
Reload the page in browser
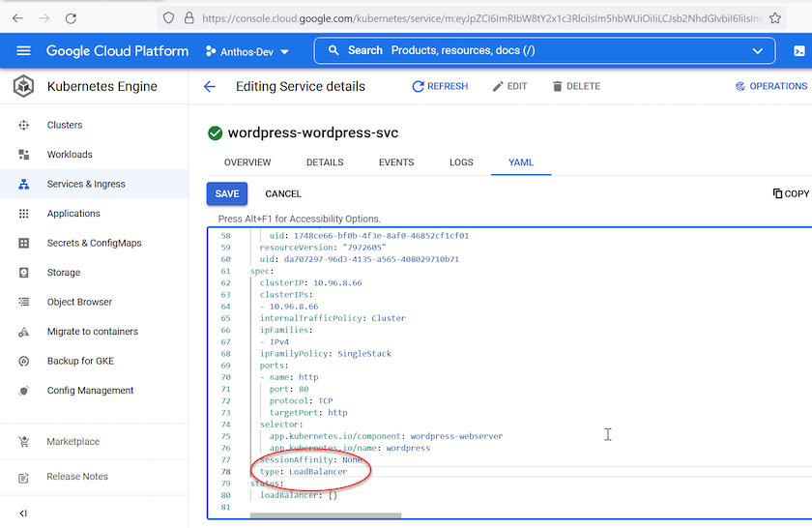(x=71, y=17)
